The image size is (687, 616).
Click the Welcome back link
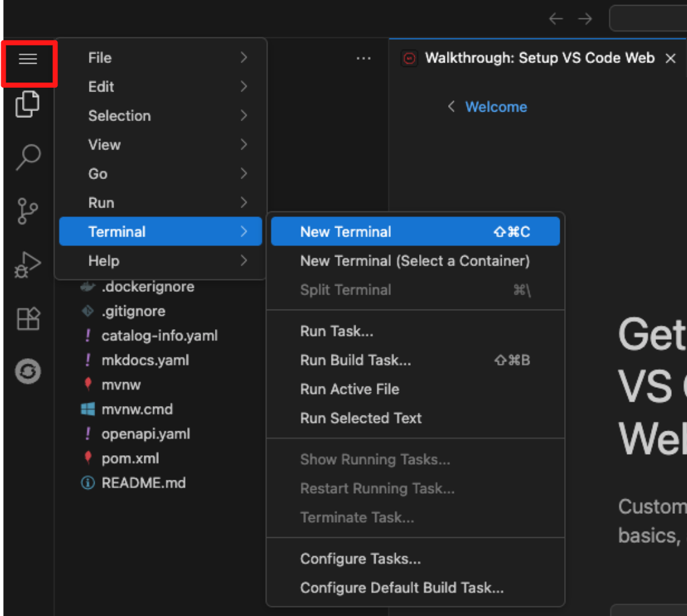(x=495, y=107)
